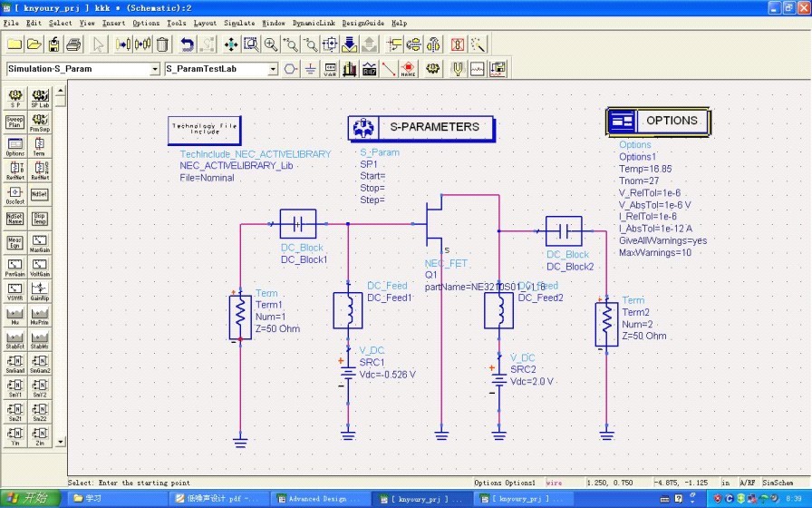Click the Temp=16.85 option text

tap(645, 169)
